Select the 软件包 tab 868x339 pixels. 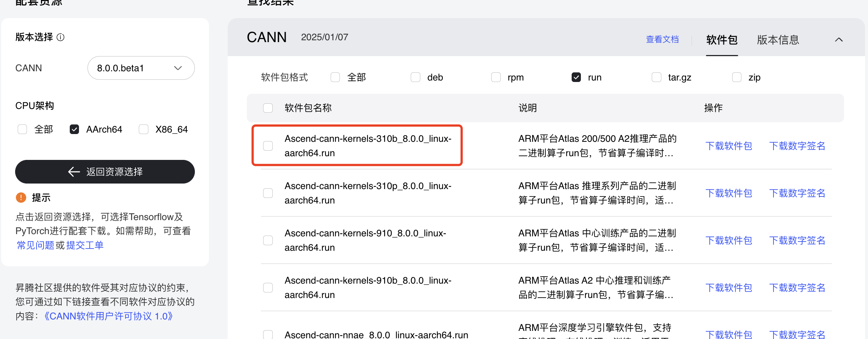click(x=721, y=40)
